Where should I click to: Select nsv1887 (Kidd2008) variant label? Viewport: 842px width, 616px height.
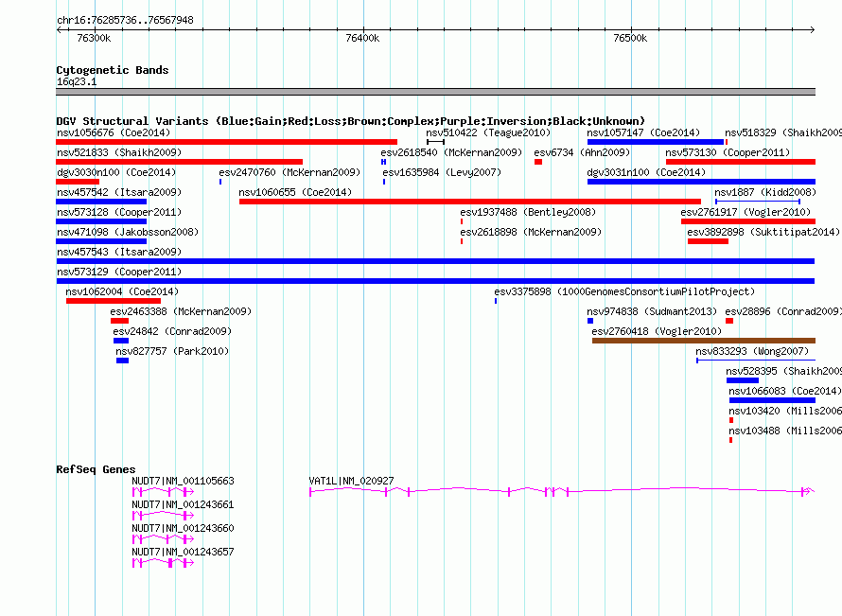pos(765,192)
